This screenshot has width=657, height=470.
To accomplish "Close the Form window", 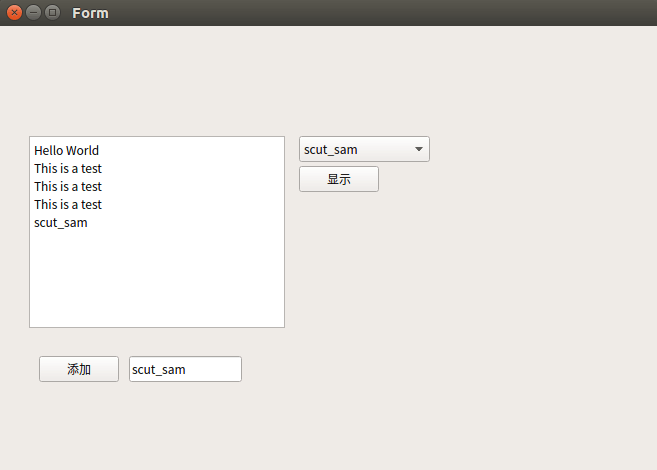I will pyautogui.click(x=14, y=13).
